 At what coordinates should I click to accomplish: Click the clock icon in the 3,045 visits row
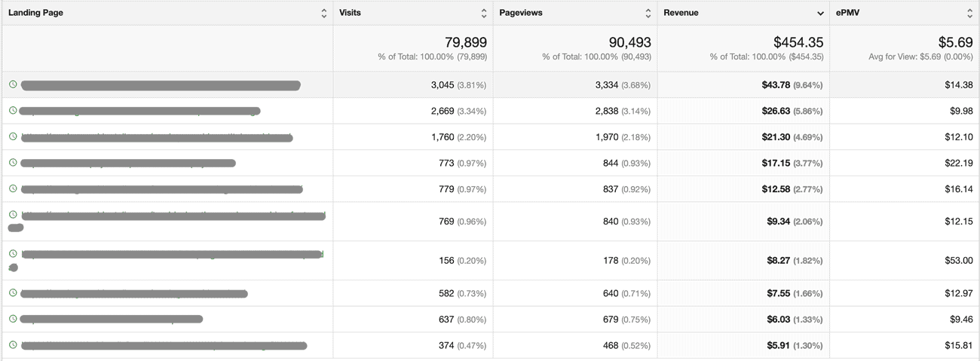pos(13,84)
